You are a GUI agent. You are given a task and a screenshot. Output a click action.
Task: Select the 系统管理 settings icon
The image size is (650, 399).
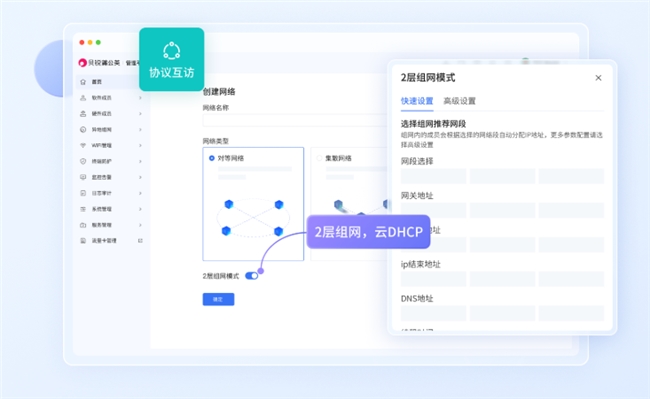(x=83, y=209)
